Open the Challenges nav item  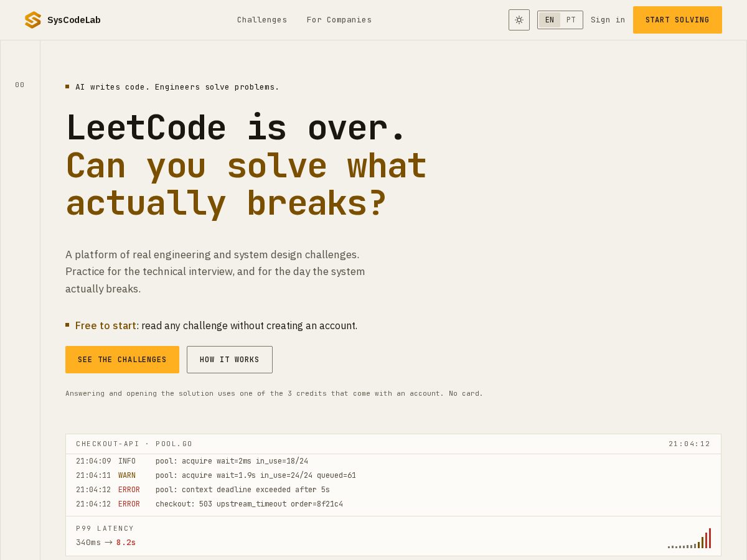[x=262, y=20]
